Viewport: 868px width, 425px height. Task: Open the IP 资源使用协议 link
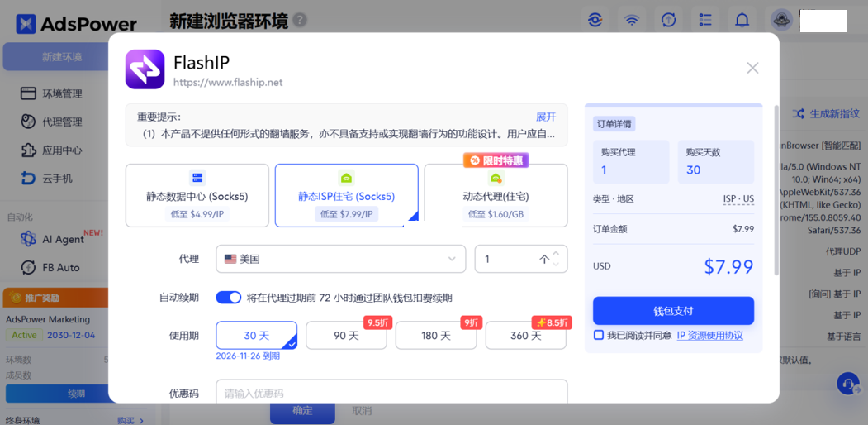tap(709, 335)
